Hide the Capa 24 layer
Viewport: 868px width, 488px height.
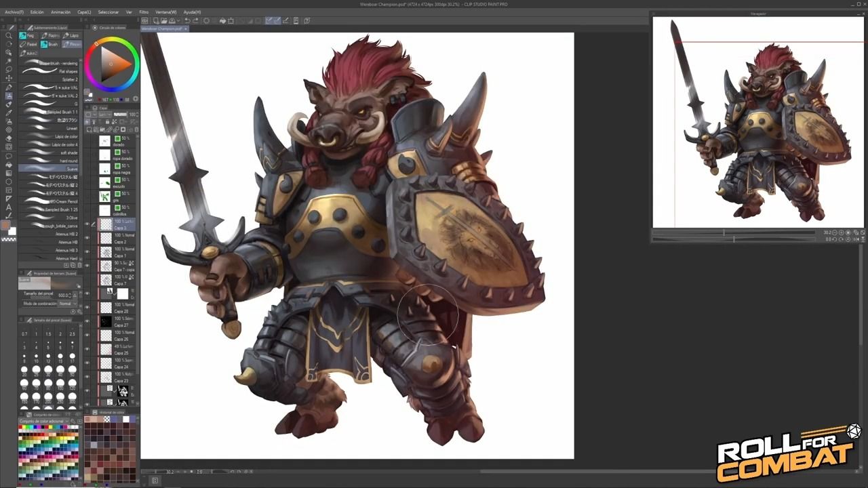87,362
